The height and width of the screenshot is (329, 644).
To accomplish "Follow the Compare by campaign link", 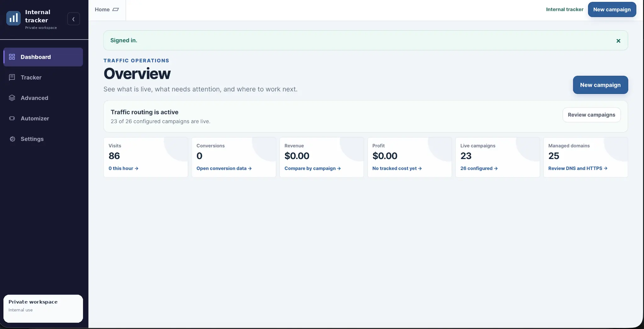I will [313, 168].
